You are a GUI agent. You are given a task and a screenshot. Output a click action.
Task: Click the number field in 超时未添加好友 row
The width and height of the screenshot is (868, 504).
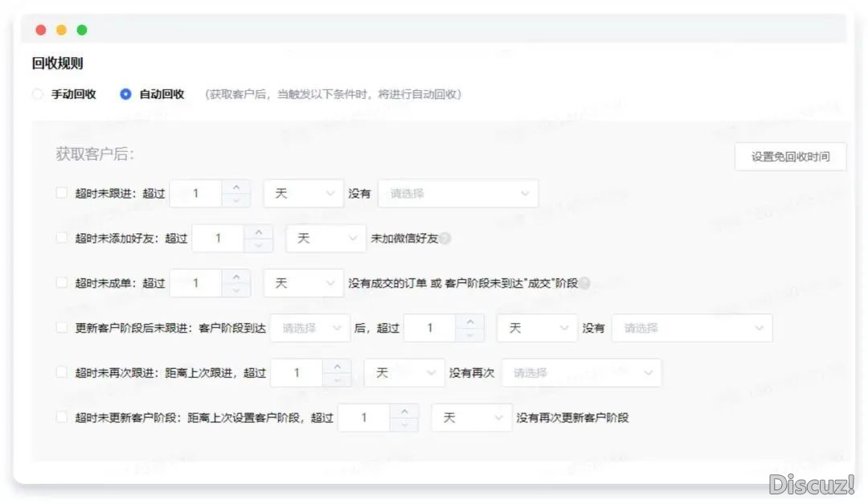[218, 238]
